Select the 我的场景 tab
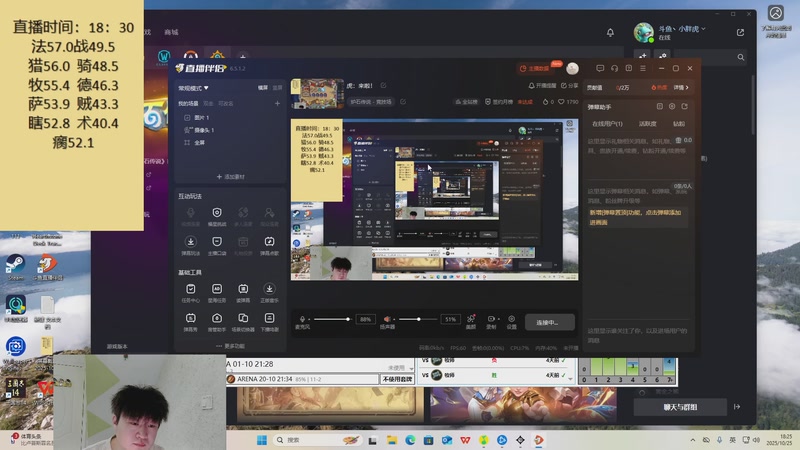Image resolution: width=800 pixels, height=450 pixels. point(188,104)
